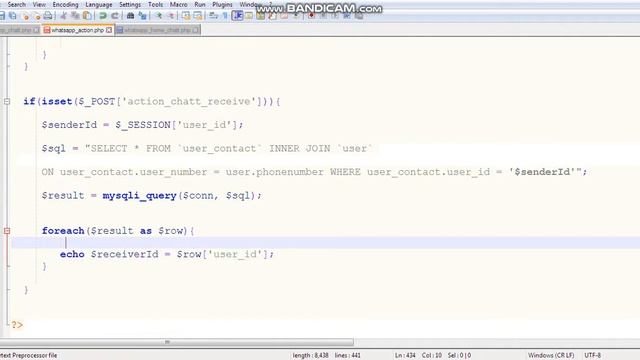Click 'user.phonenumber' in the SQL line
Viewport: 640px width, 360px height.
pyautogui.click(x=275, y=172)
